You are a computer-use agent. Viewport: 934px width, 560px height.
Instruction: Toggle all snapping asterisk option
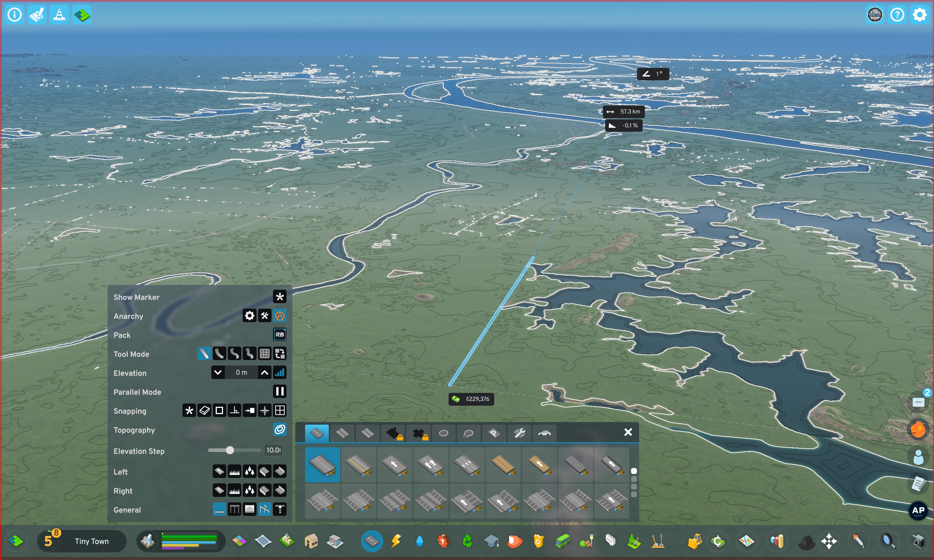click(x=189, y=410)
